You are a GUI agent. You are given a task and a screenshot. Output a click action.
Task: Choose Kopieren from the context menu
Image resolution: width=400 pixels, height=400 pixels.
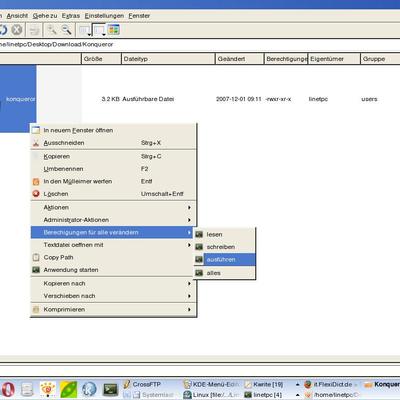pos(113,156)
